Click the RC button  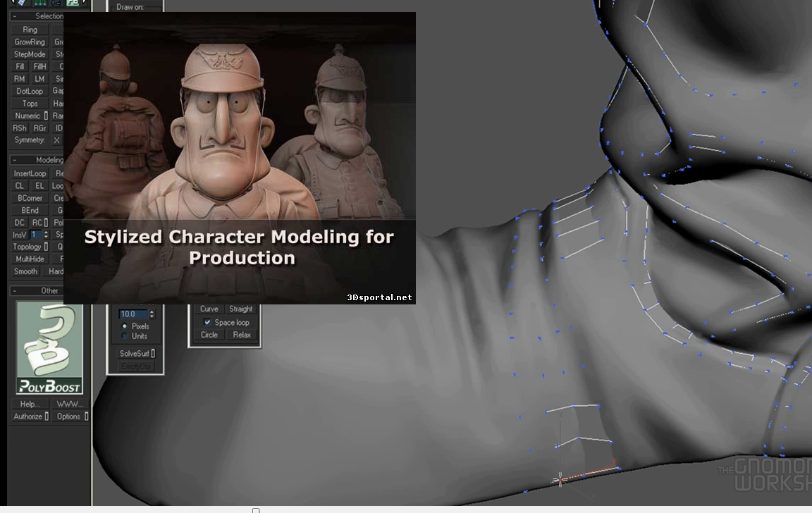40,223
